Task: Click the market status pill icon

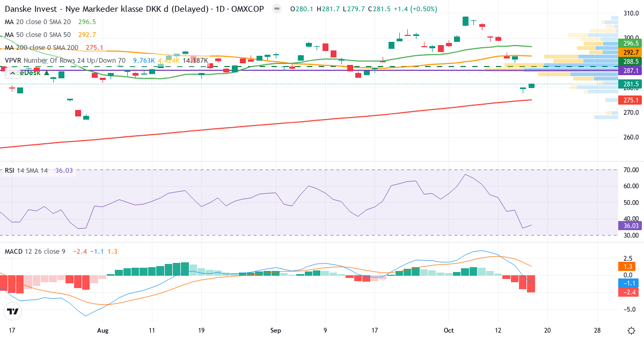Action: tap(277, 9)
